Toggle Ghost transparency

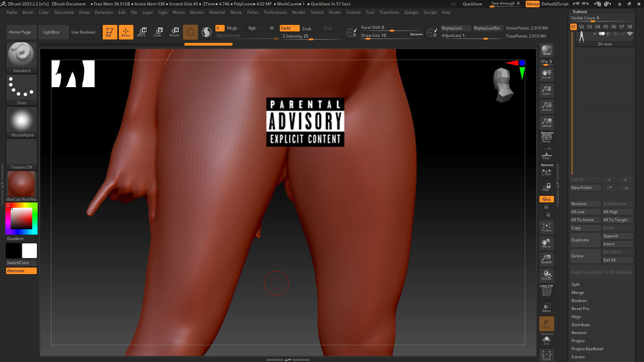[x=546, y=323]
